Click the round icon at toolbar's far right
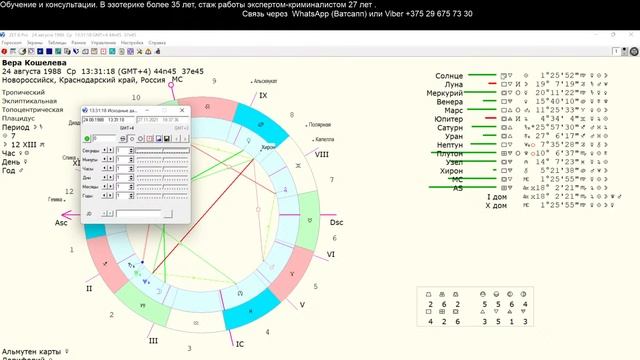Viewport: 640px width, 360px height. coord(634,51)
